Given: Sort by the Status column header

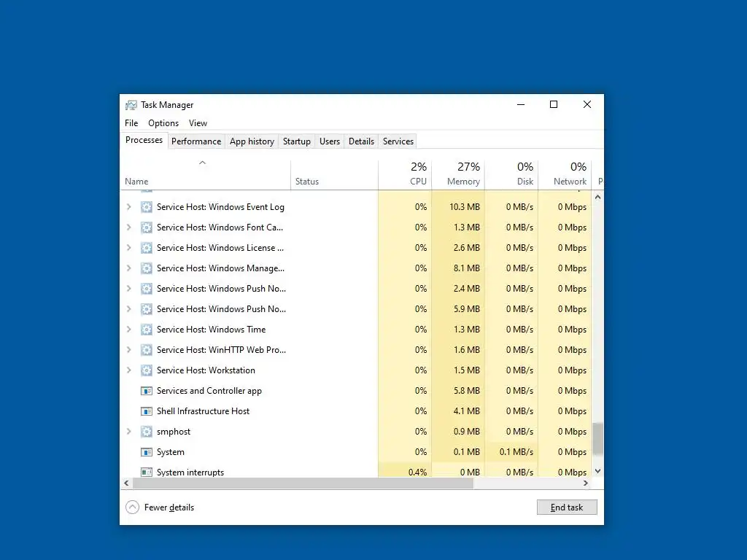Looking at the screenshot, I should (x=334, y=175).
